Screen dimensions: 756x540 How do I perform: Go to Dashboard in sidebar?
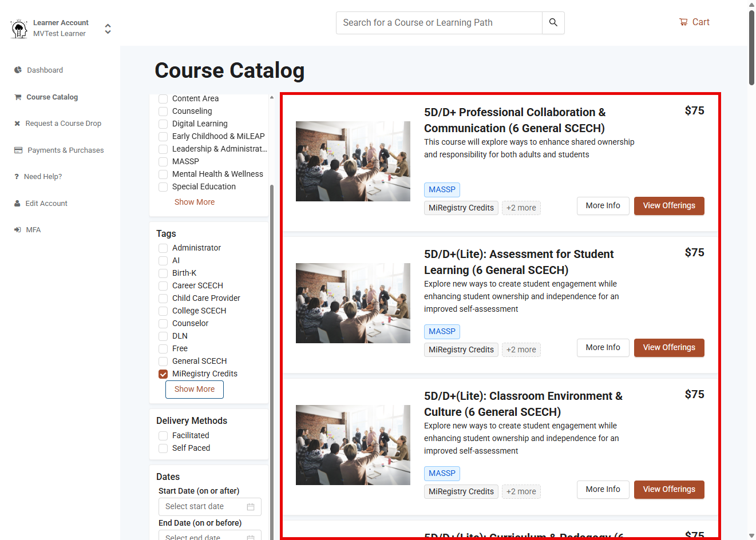pos(45,70)
